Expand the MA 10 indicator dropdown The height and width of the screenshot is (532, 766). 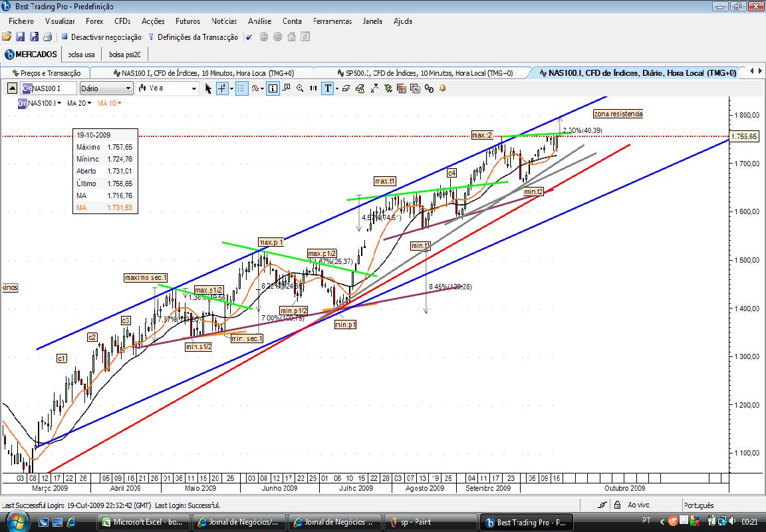[x=119, y=103]
